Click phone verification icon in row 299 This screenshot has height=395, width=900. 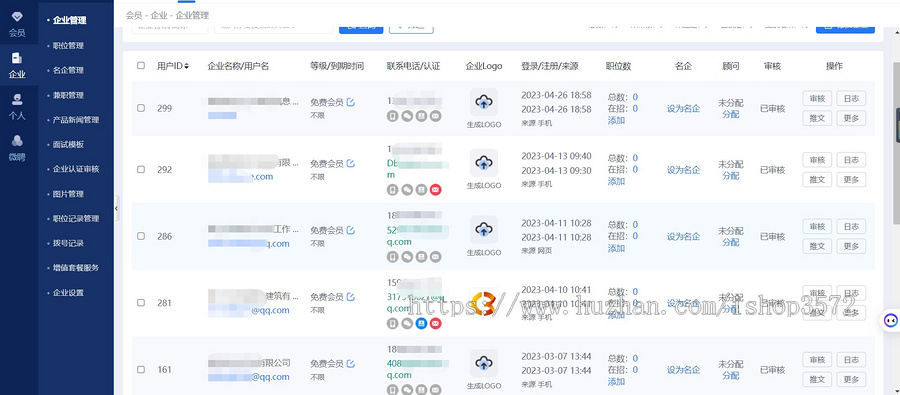[x=393, y=116]
